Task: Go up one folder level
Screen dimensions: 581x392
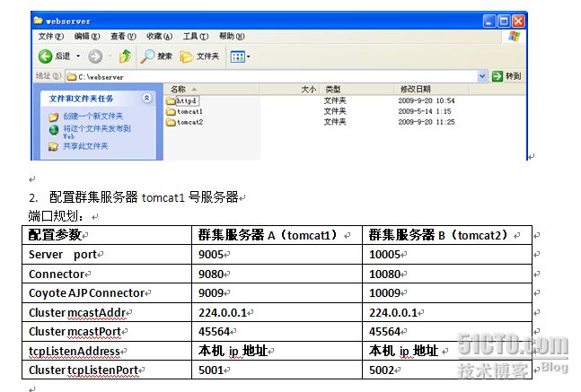Action: point(125,57)
